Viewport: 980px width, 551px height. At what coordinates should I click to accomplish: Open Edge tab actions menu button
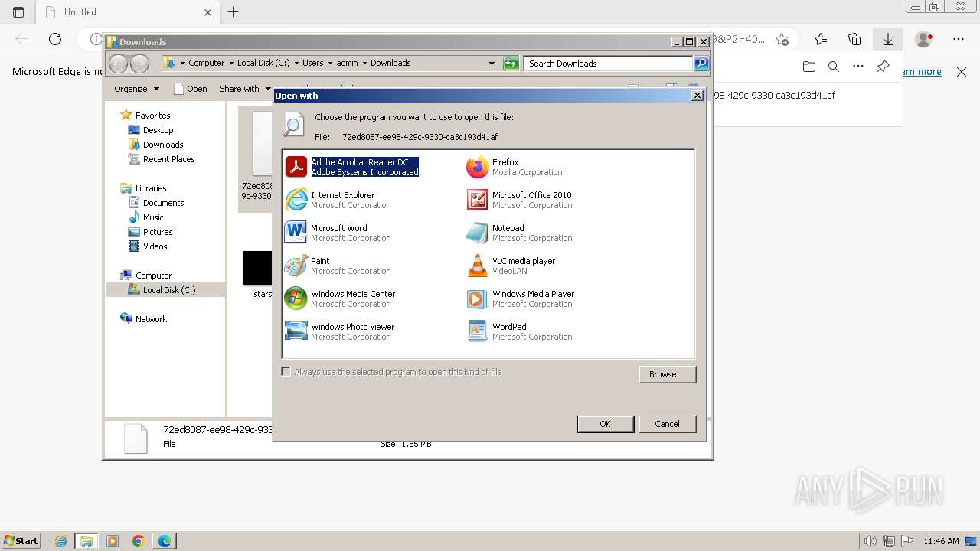coord(19,12)
